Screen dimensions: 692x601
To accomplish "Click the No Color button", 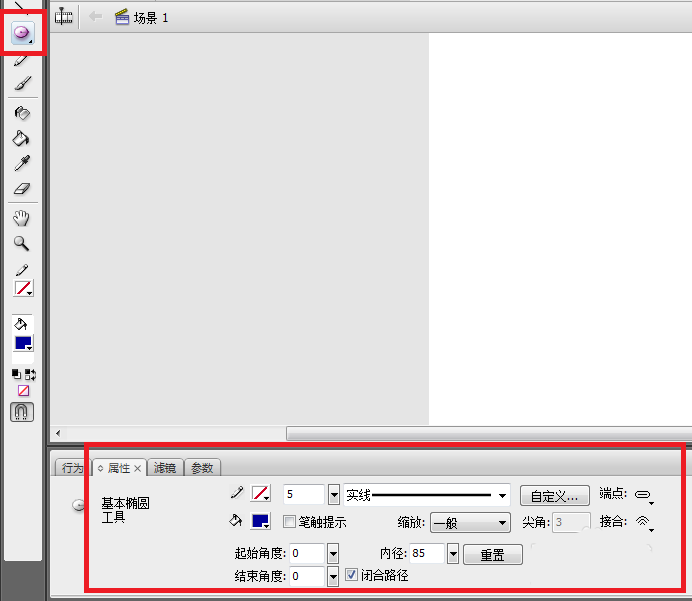I will (x=23, y=391).
